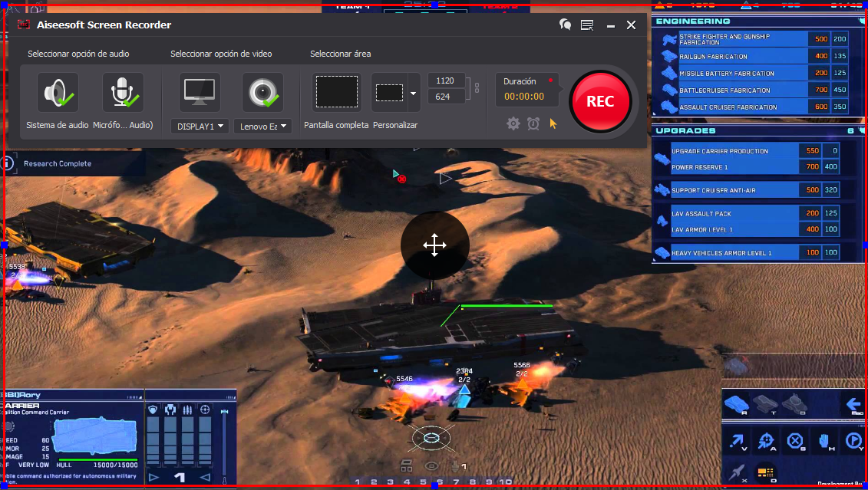
Task: Click the Research Complete notification
Action: click(58, 163)
